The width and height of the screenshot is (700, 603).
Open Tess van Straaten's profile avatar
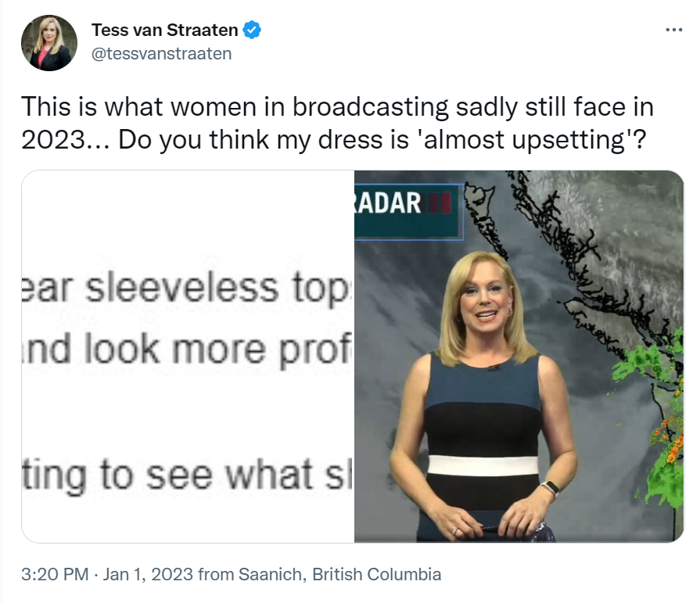click(x=49, y=43)
